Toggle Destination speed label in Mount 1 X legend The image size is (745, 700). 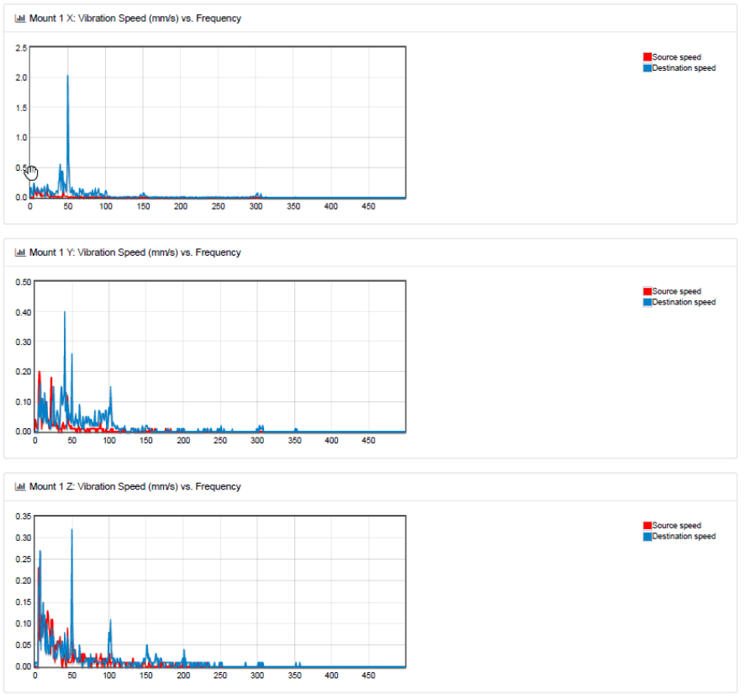click(684, 68)
